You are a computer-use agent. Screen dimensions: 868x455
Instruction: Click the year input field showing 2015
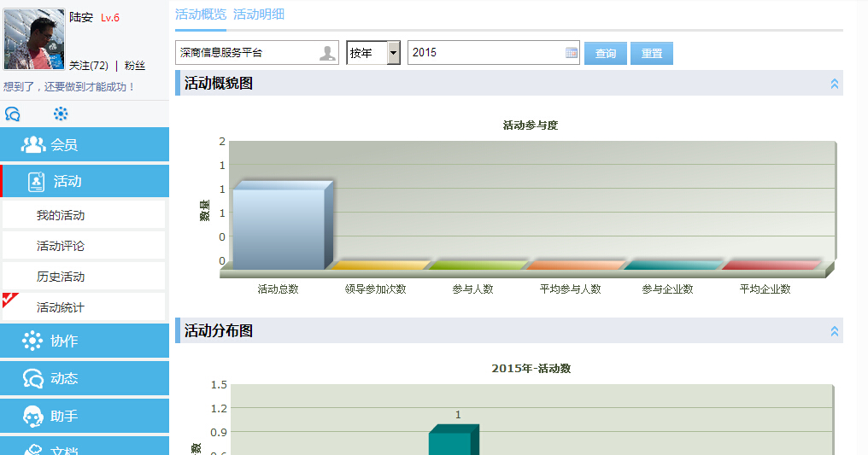click(483, 53)
